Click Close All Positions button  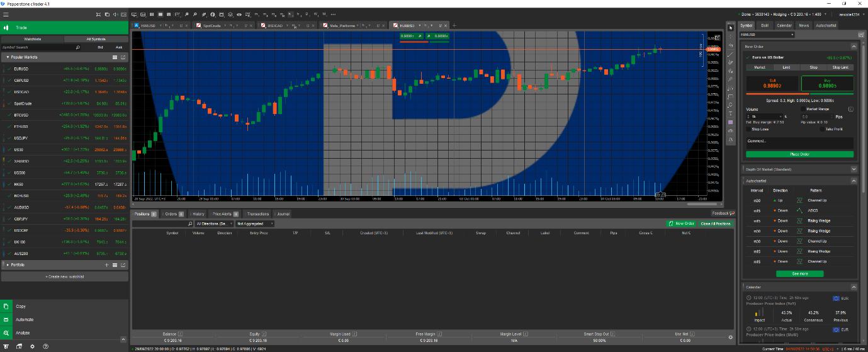point(715,224)
